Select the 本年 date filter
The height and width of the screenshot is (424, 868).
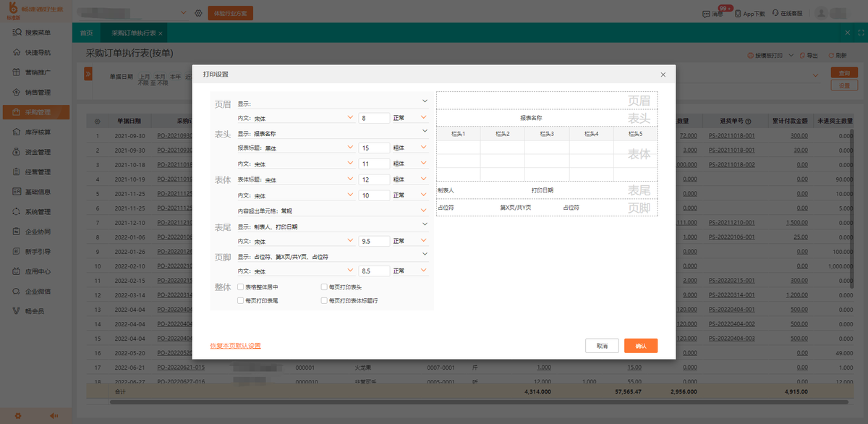point(175,76)
